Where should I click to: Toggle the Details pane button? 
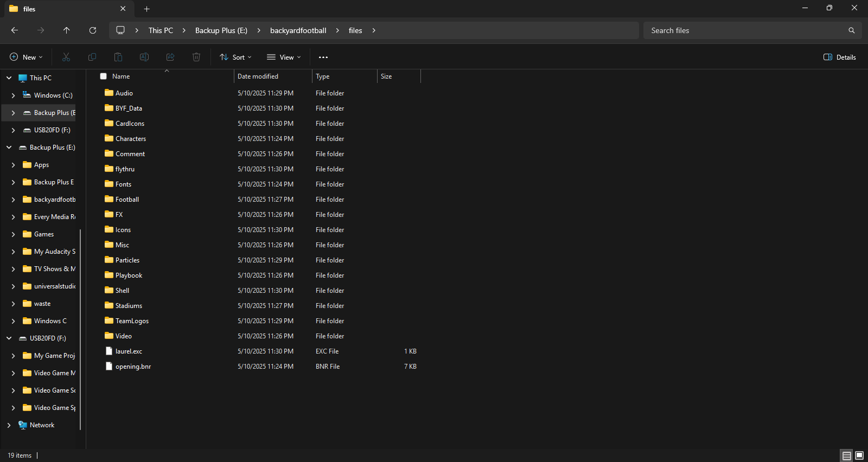(840, 57)
